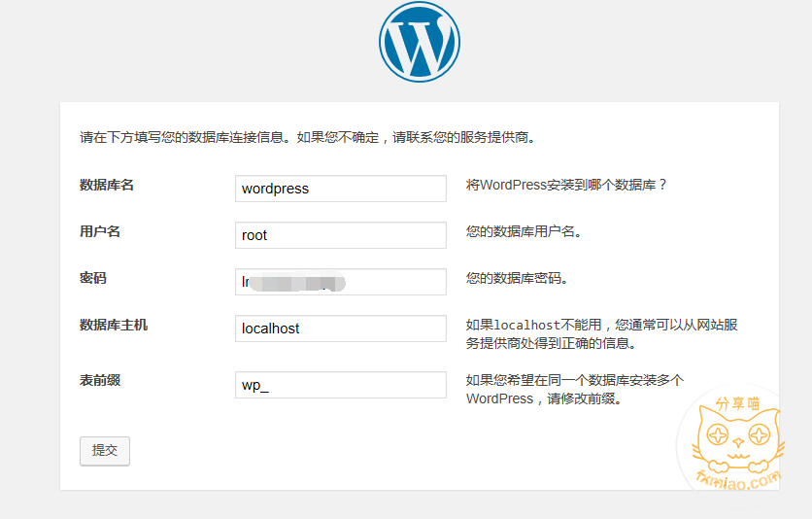Select the database password input field
Viewport: 812px width, 519px height.
[341, 282]
